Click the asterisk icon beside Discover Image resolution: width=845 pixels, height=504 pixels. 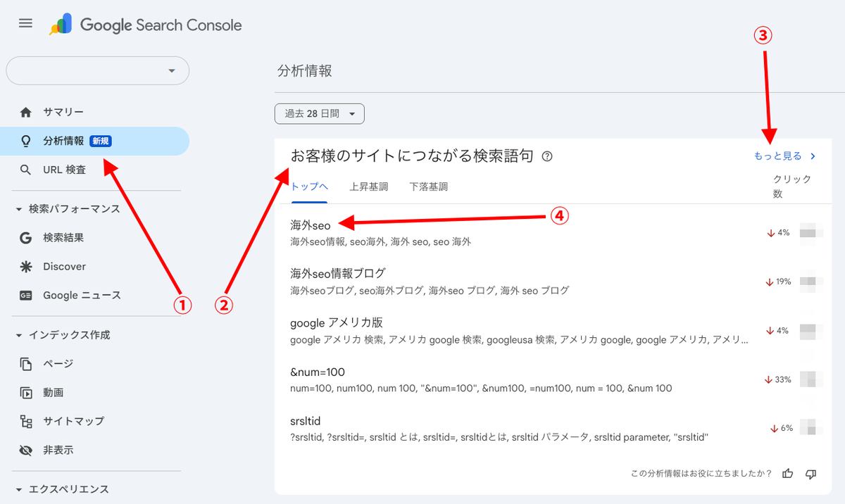26,267
